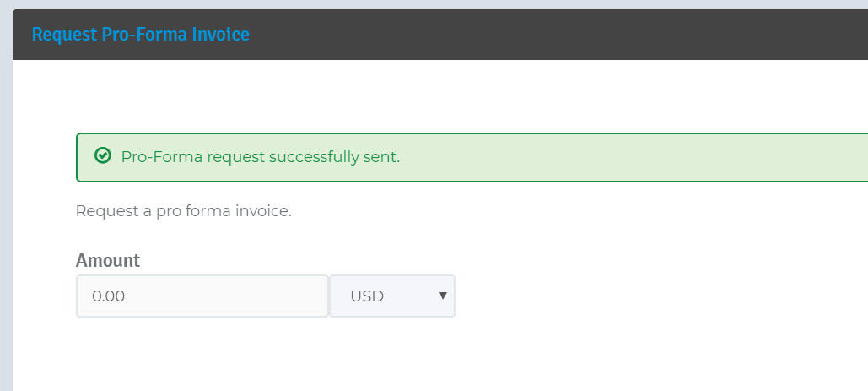Screen dimensions: 868x391
Task: Click the "USD" text in the selector
Action: (367, 296)
